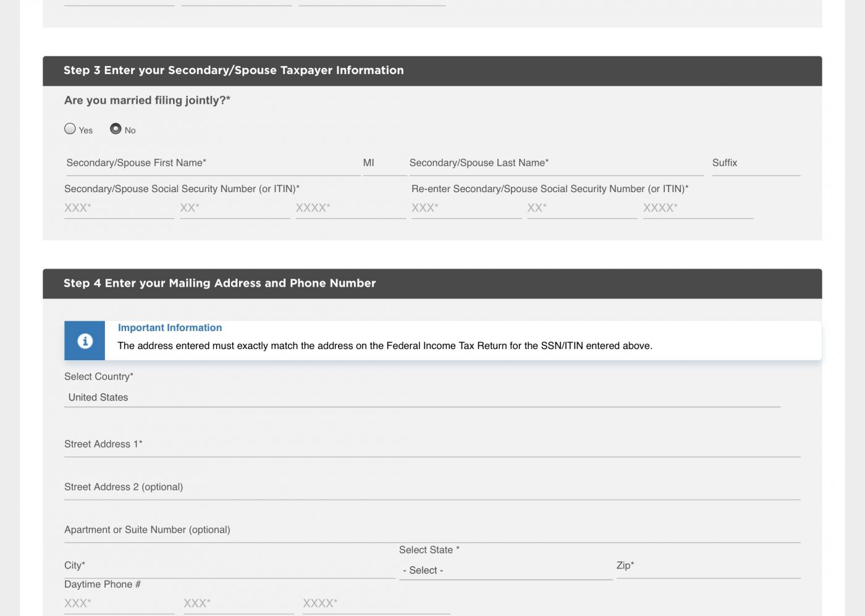Click the Apartment or Suite Number field
This screenshot has height=616, width=865.
tap(432, 530)
